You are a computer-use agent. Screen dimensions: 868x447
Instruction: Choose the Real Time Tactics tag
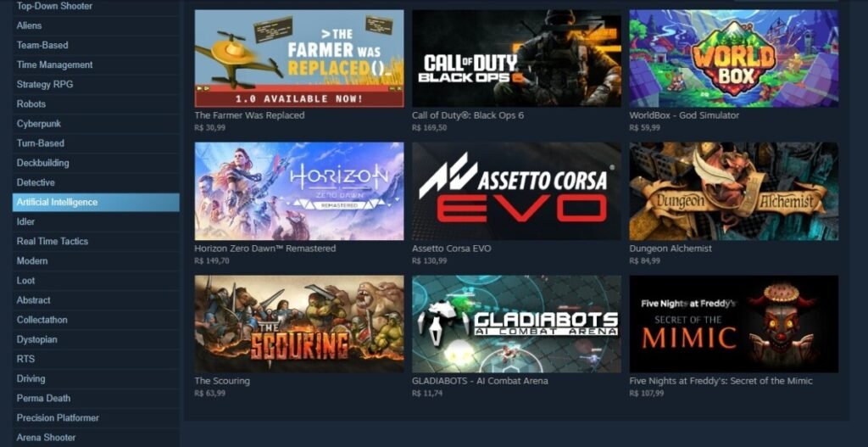pos(96,241)
